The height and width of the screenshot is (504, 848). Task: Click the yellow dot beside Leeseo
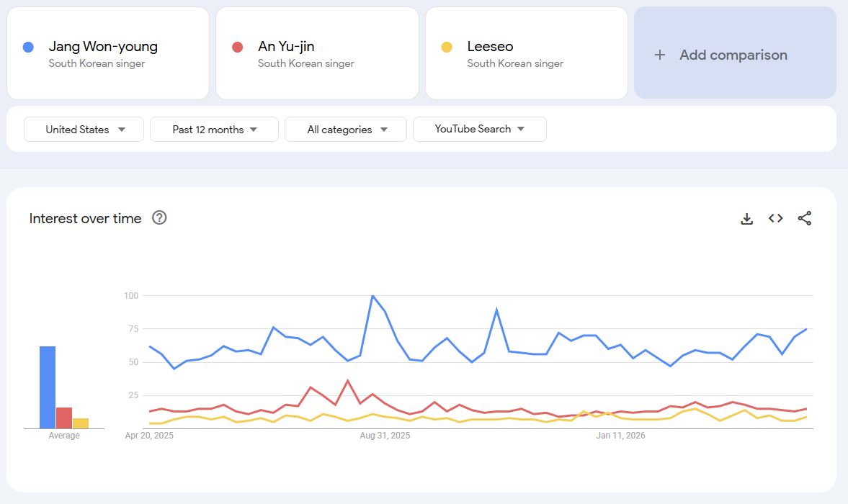(447, 47)
